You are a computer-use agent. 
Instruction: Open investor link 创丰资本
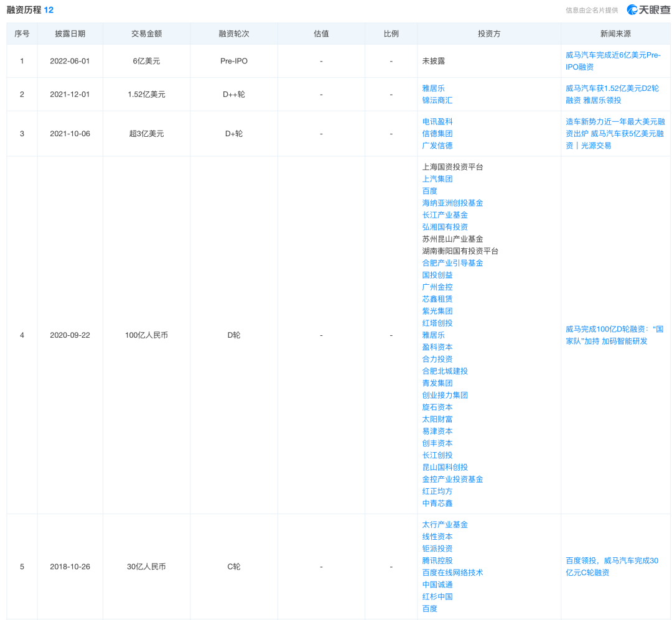pyautogui.click(x=437, y=443)
